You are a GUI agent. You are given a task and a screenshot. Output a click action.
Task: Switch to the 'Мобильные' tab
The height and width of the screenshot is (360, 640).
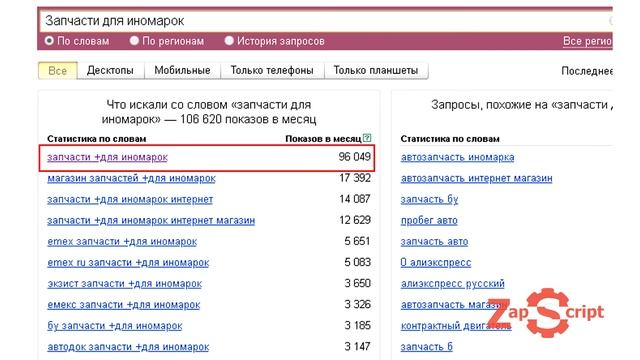tap(182, 71)
